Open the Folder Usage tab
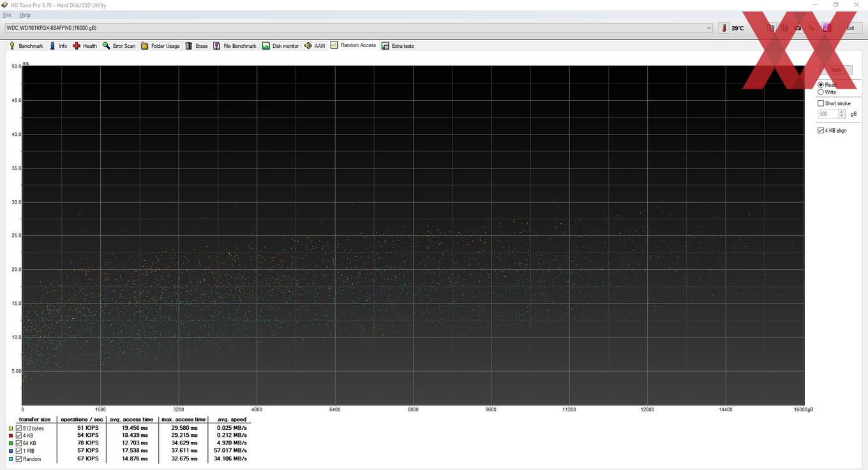 click(161, 46)
